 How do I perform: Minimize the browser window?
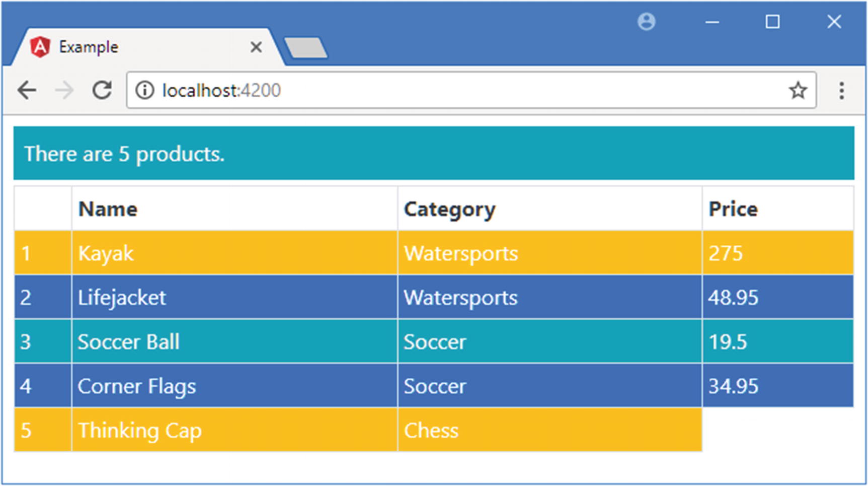click(712, 22)
